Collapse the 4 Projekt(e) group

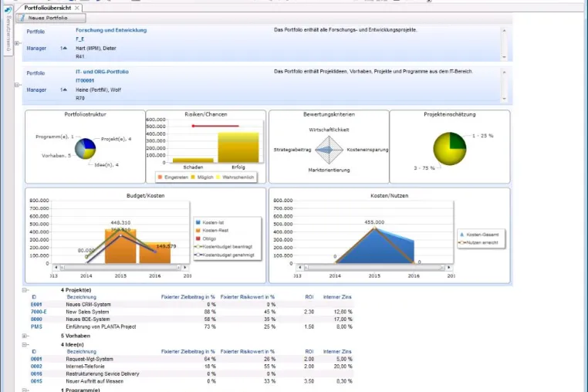tap(25, 290)
